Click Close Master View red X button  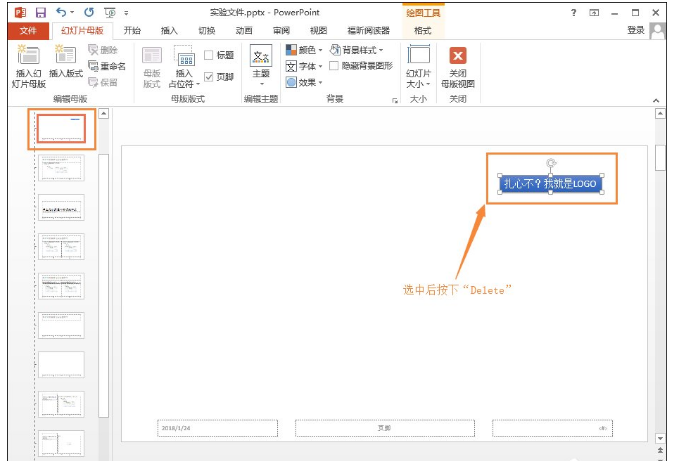click(x=457, y=57)
